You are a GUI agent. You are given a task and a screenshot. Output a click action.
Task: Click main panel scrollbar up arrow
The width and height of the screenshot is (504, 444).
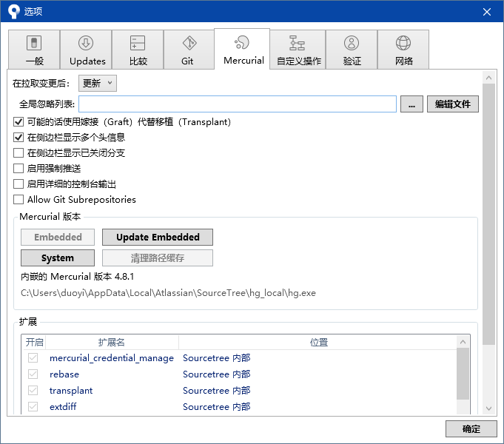488,78
